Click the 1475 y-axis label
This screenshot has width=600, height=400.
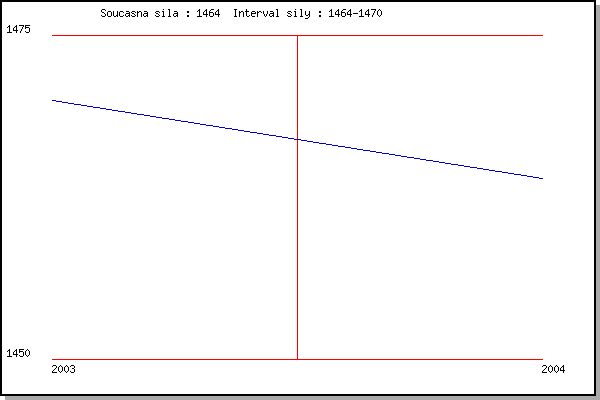(x=18, y=29)
